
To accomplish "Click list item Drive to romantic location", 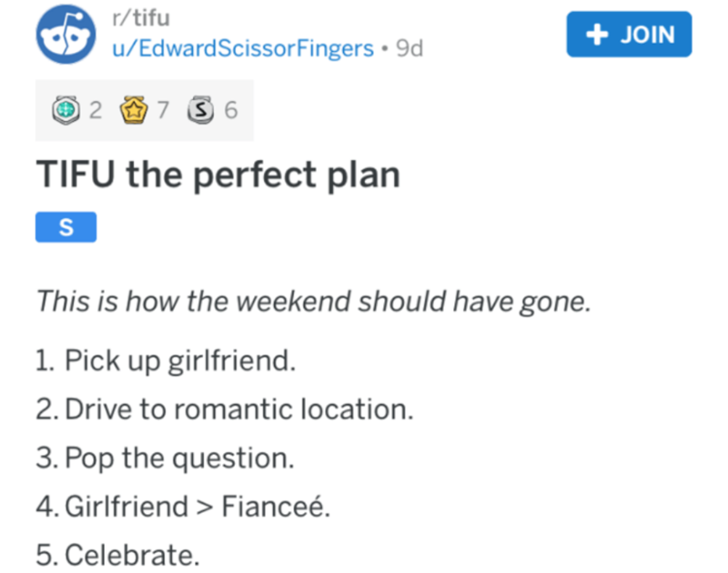I will coord(226,409).
